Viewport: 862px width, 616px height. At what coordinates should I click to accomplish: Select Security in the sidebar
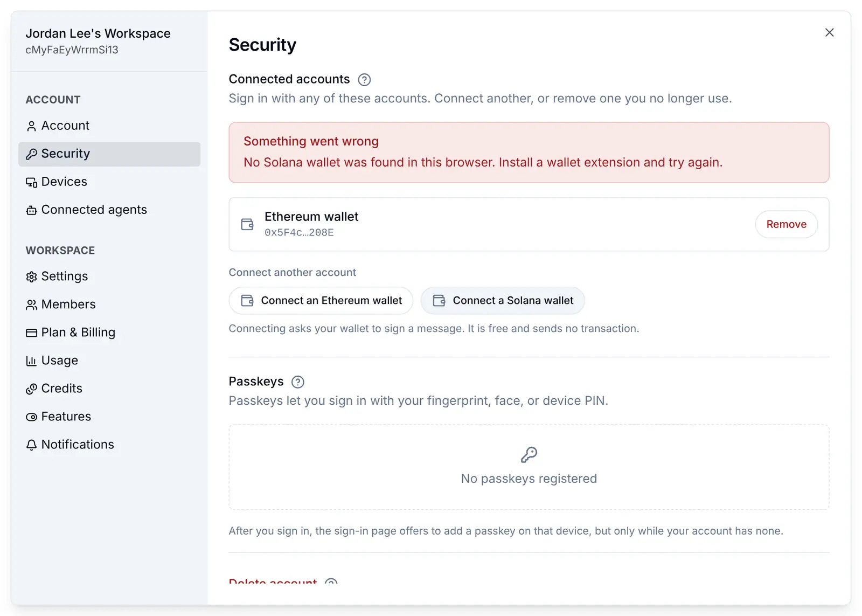pos(109,154)
